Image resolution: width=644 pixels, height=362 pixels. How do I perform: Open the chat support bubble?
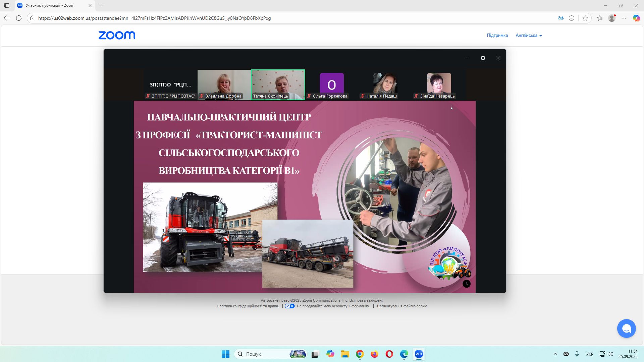coord(626,328)
